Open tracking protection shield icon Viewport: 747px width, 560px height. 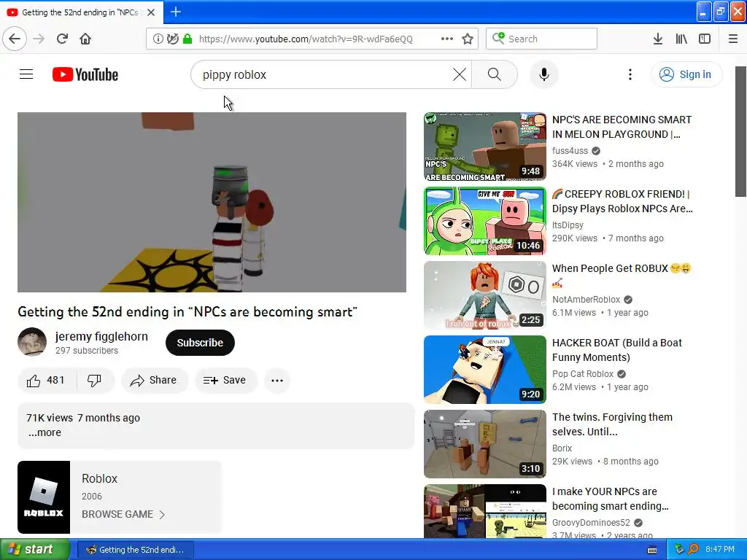173,39
